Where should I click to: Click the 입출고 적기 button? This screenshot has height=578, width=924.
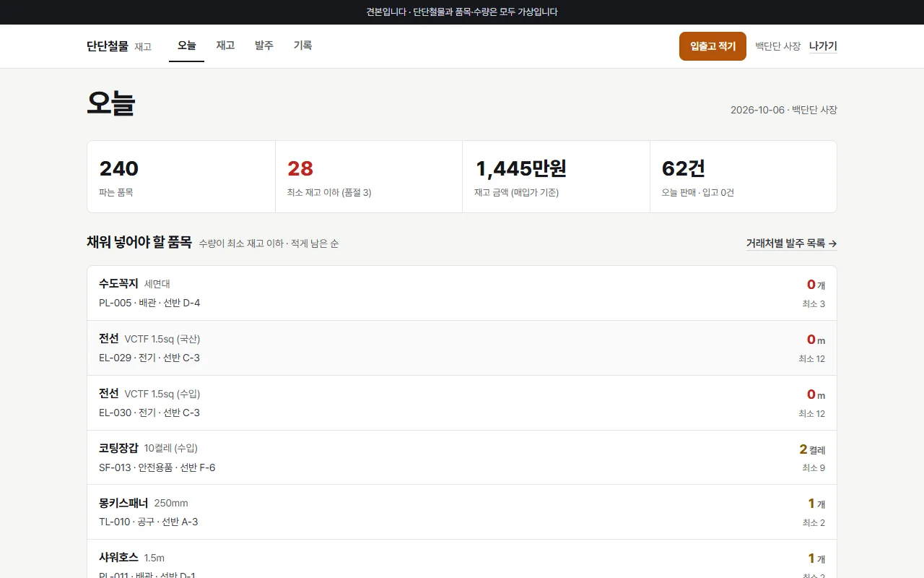point(712,46)
